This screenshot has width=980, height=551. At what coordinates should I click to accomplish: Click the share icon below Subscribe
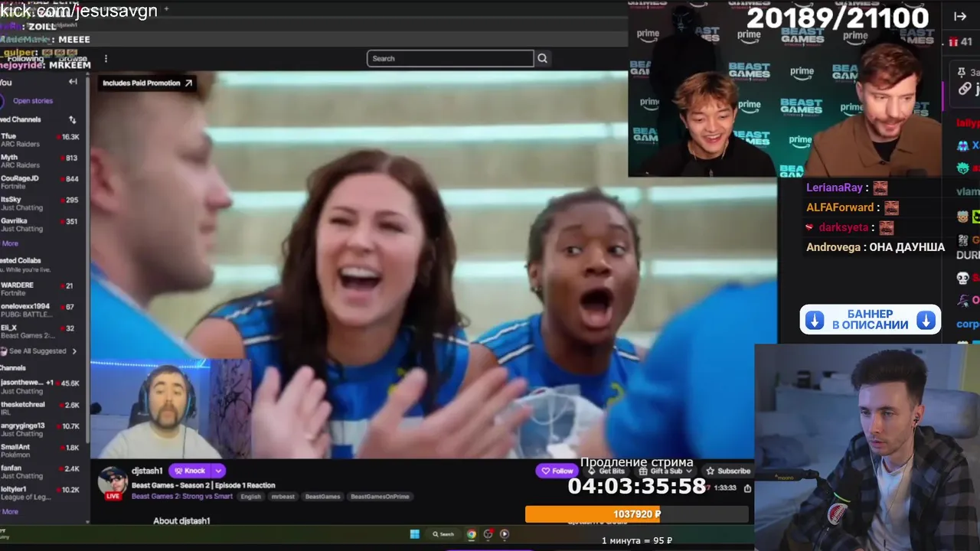[x=747, y=487]
